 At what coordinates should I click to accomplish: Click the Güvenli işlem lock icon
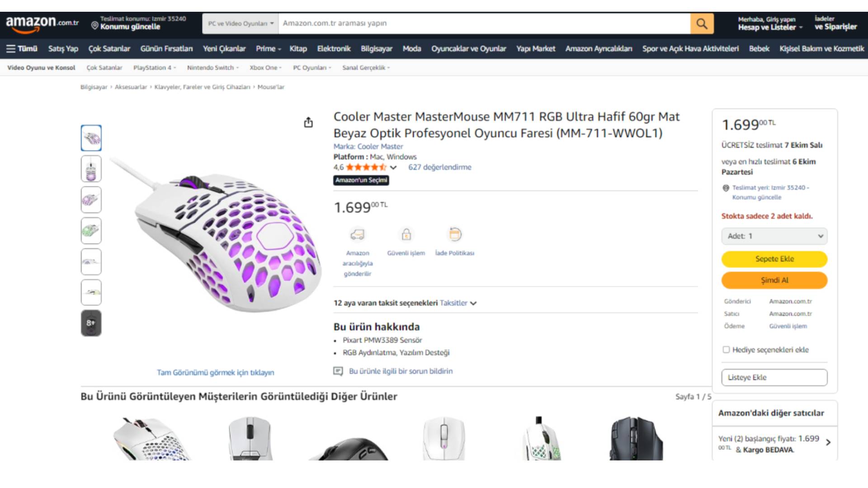[x=406, y=235]
